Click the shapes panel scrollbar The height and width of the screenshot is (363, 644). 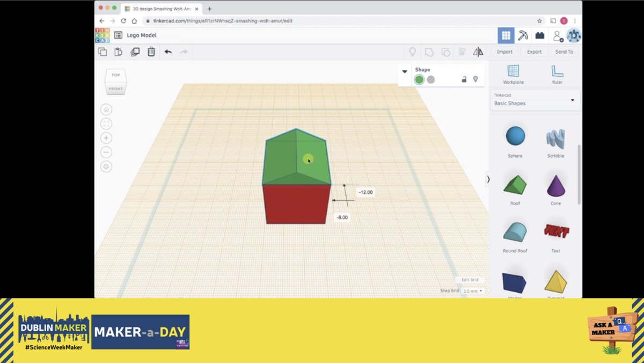pos(579,175)
